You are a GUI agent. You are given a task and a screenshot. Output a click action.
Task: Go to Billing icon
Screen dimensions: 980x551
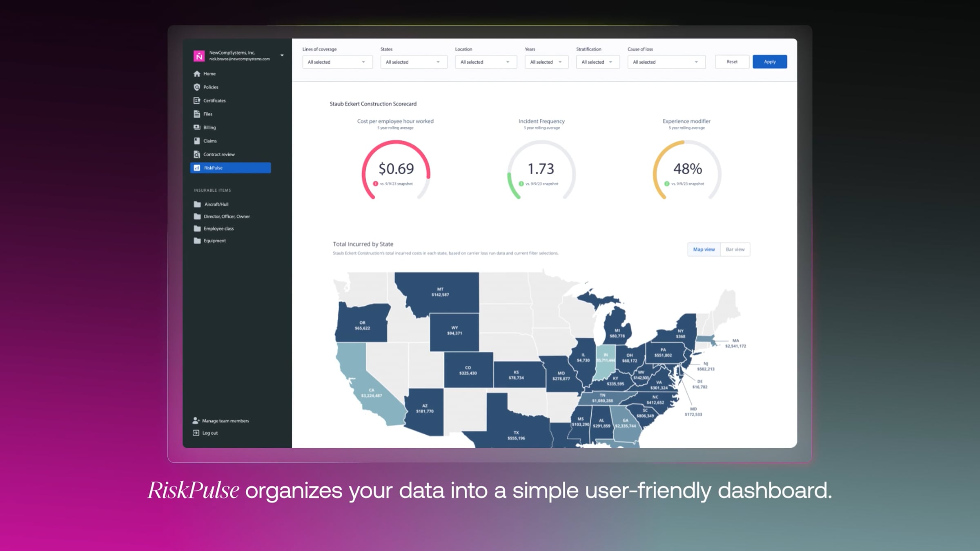coord(197,127)
